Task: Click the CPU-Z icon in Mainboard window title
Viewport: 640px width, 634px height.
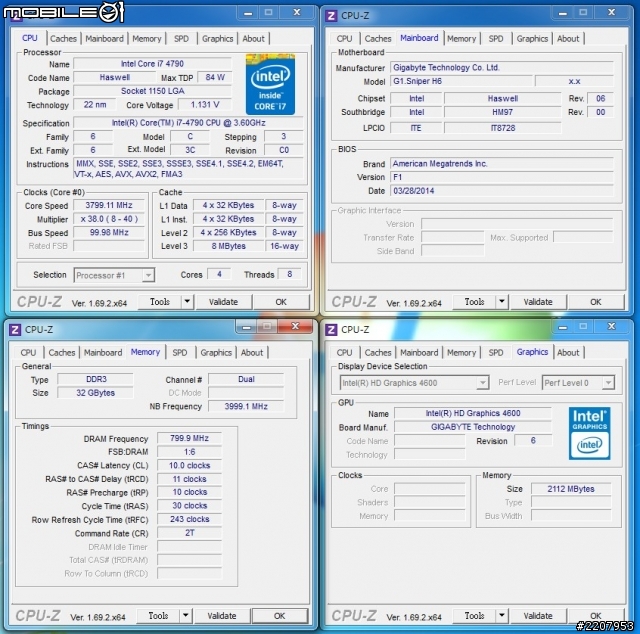Action: (x=331, y=16)
